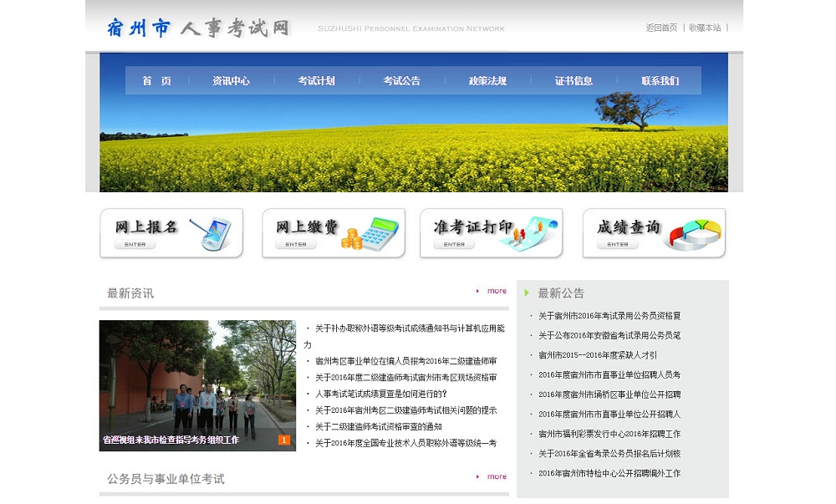Open notice 关于宿州市2016年考试录用公务员资格复

(x=609, y=316)
